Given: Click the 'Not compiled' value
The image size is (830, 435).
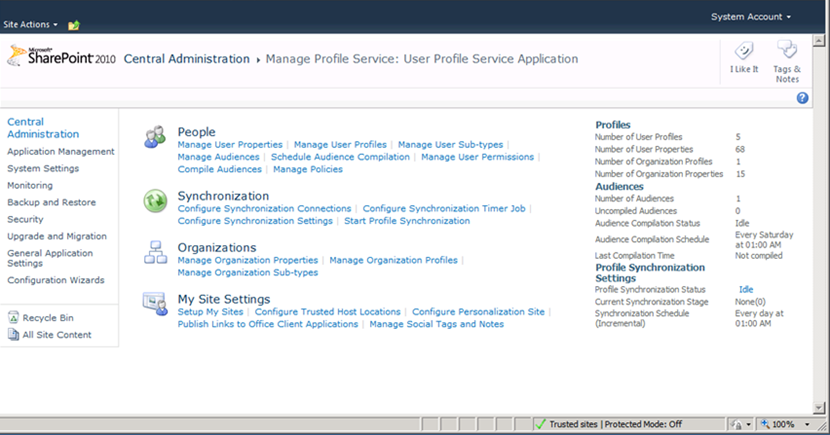Looking at the screenshot, I should click(759, 256).
